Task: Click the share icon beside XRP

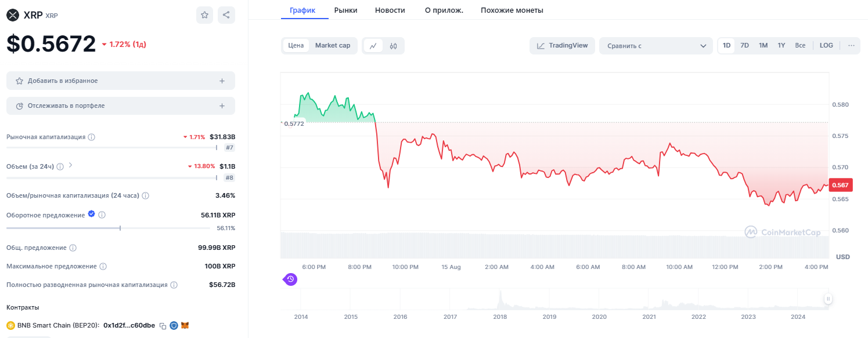Action: coord(226,16)
